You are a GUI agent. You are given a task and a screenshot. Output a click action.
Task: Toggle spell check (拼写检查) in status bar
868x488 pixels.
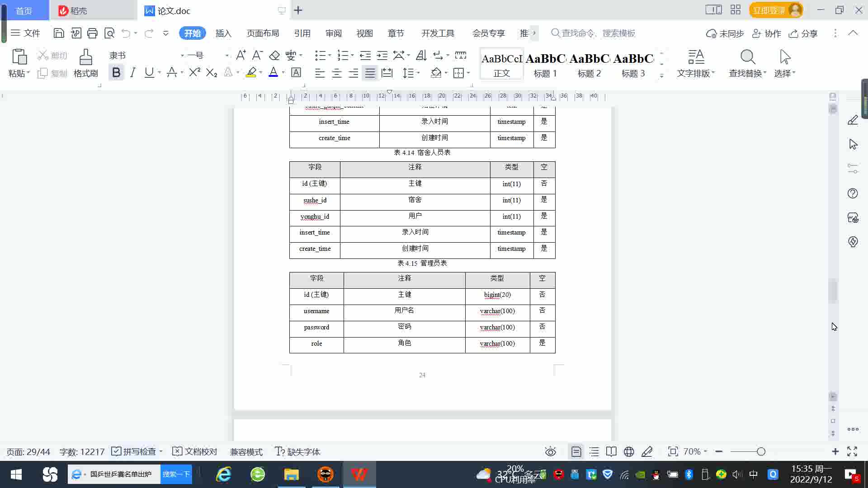click(x=135, y=451)
